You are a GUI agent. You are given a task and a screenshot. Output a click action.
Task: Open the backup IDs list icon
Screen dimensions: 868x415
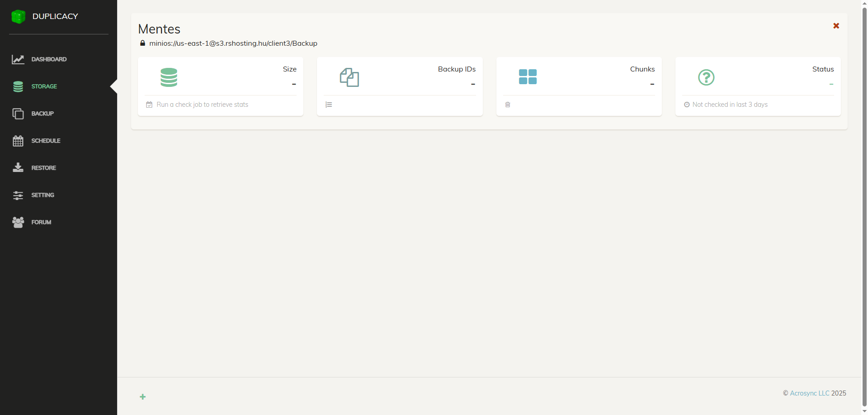[x=329, y=105]
